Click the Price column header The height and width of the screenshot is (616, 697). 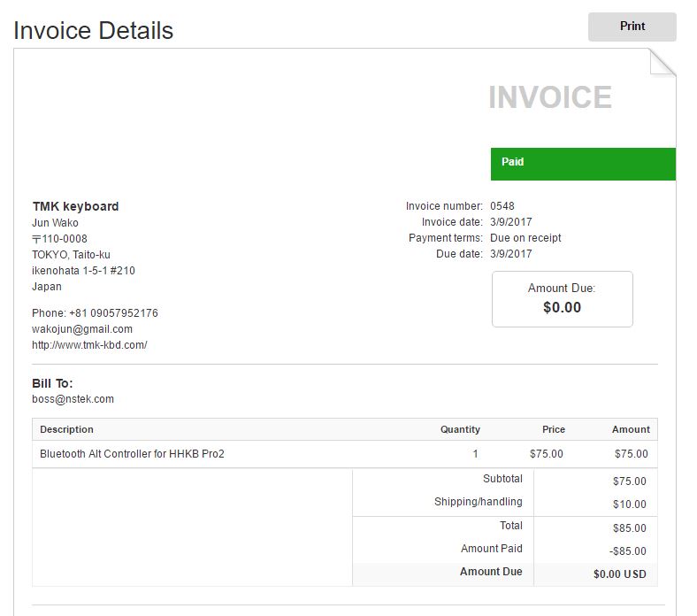coord(553,429)
